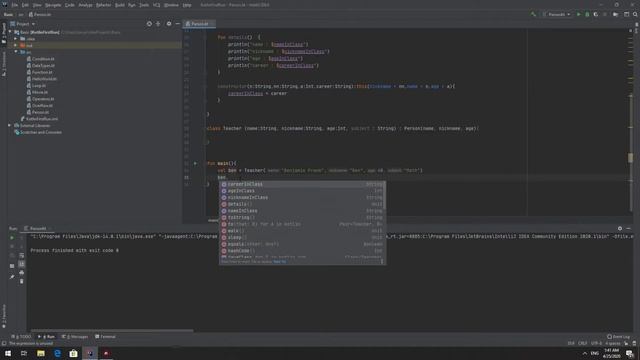Viewport: 640px width, 360px height.
Task: Open the File menu
Action: [15, 5]
